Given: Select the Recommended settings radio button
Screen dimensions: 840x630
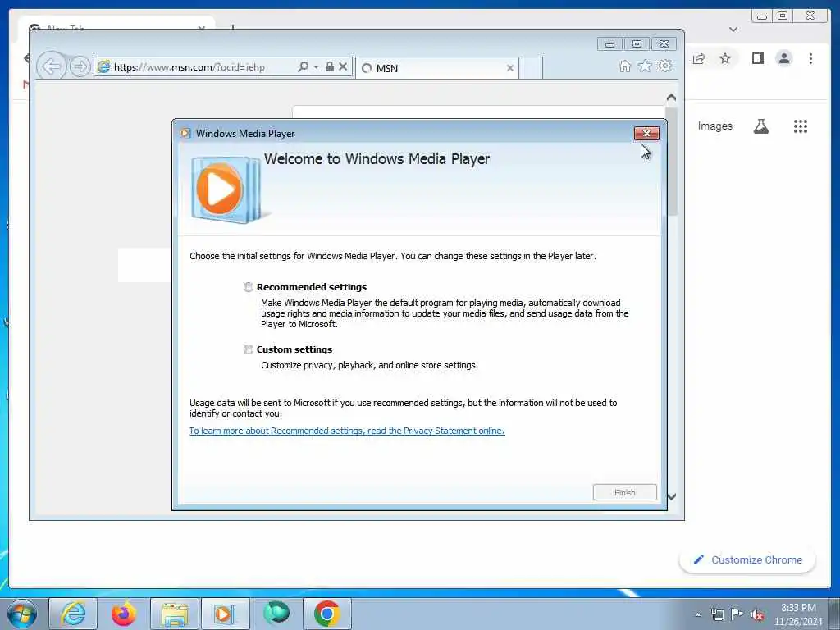Looking at the screenshot, I should coord(249,287).
